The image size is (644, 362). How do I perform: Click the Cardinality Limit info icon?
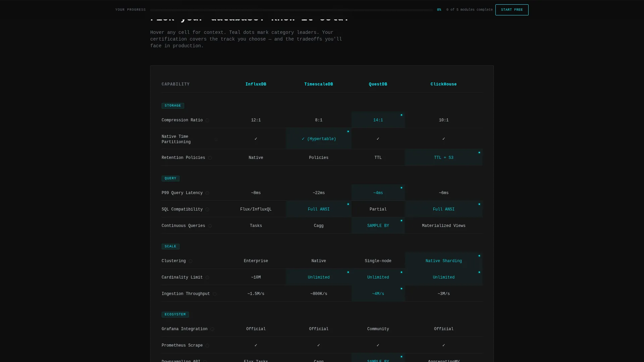click(207, 278)
